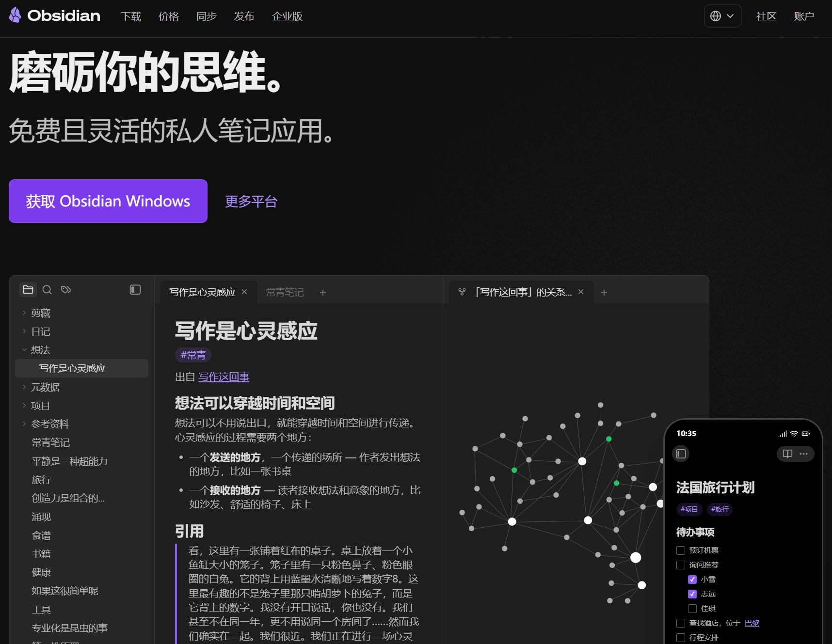Open the language selector dropdown
The width and height of the screenshot is (832, 644).
coord(722,16)
